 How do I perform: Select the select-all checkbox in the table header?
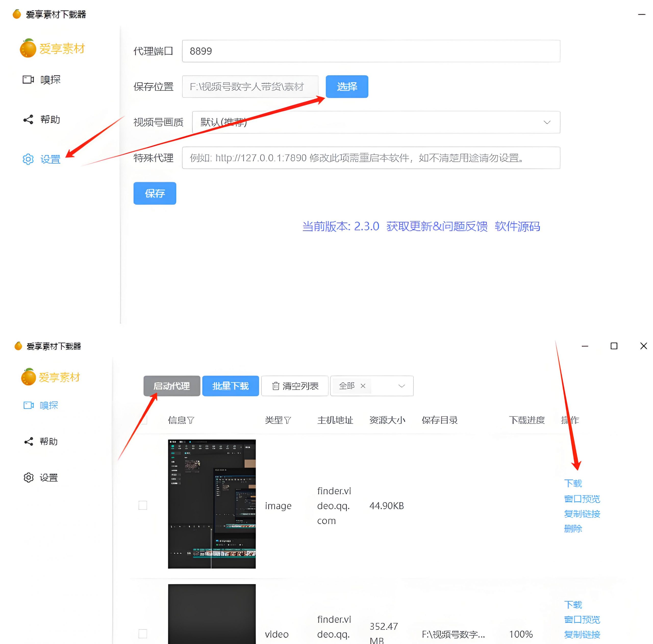point(144,420)
